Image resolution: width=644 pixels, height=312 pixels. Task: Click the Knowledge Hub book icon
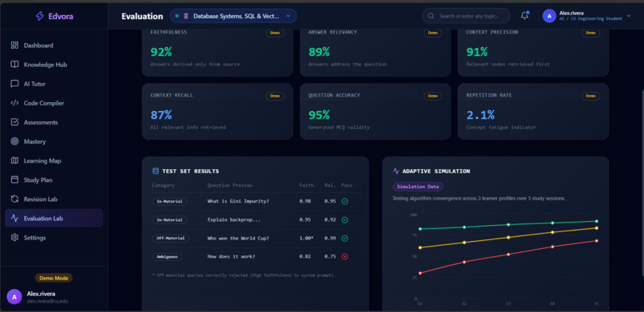[x=15, y=65]
